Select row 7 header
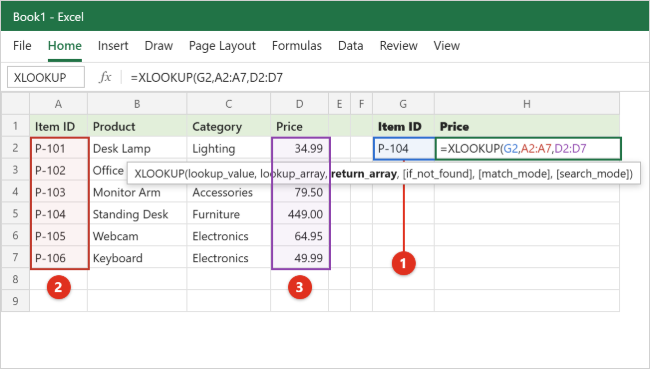The image size is (650, 369). 15,257
